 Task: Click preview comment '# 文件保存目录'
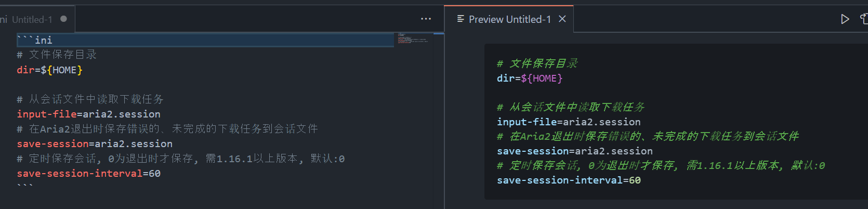pyautogui.click(x=537, y=63)
